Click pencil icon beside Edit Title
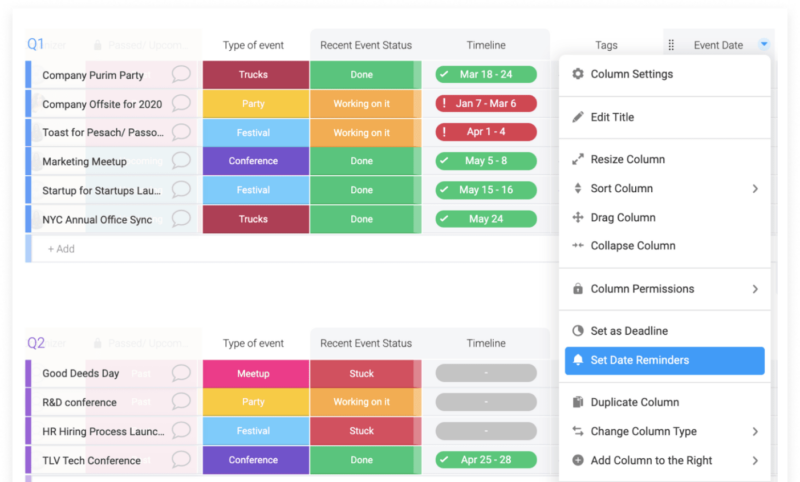Image resolution: width=800 pixels, height=482 pixels. [x=578, y=117]
